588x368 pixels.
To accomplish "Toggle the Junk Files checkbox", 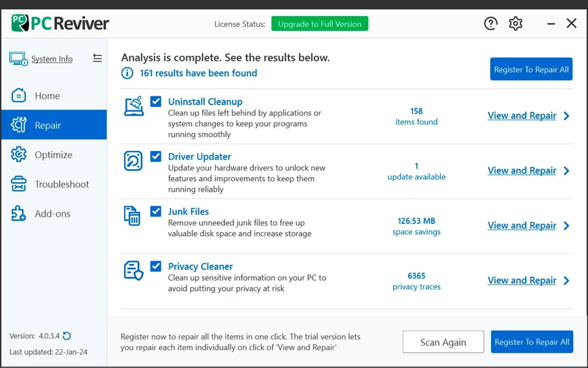I will click(x=156, y=211).
